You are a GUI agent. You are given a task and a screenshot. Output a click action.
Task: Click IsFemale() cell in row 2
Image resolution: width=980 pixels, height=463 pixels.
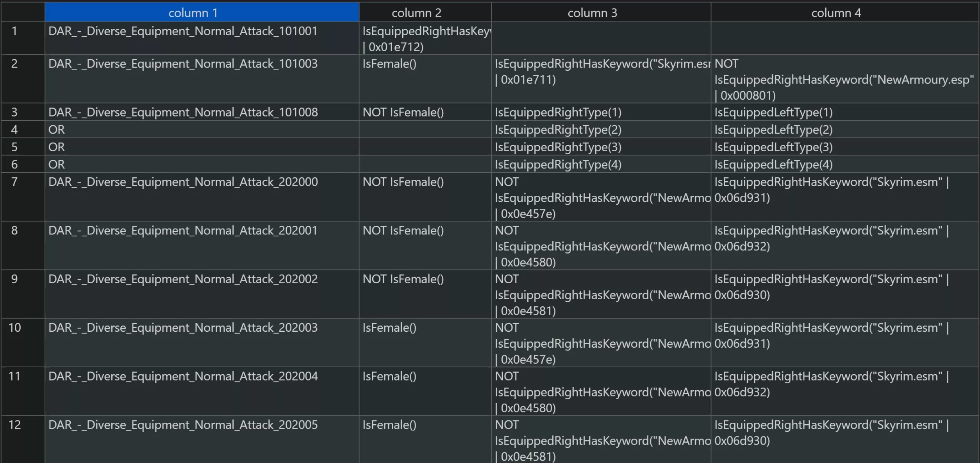click(425, 79)
